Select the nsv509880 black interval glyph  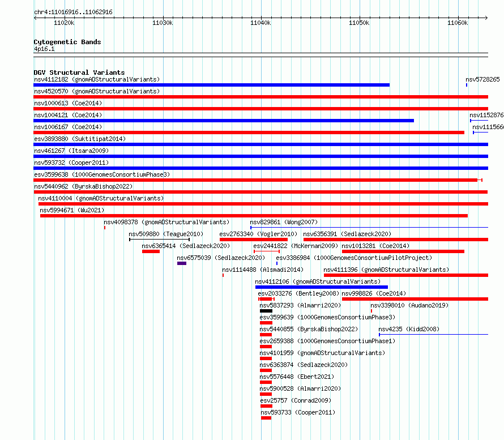[160, 240]
